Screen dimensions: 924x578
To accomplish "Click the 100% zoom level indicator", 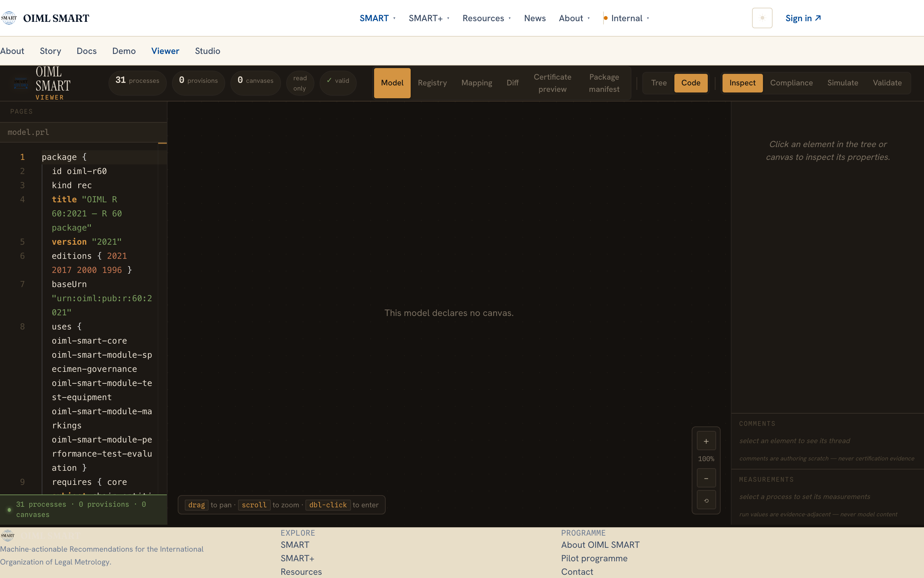I will [706, 459].
